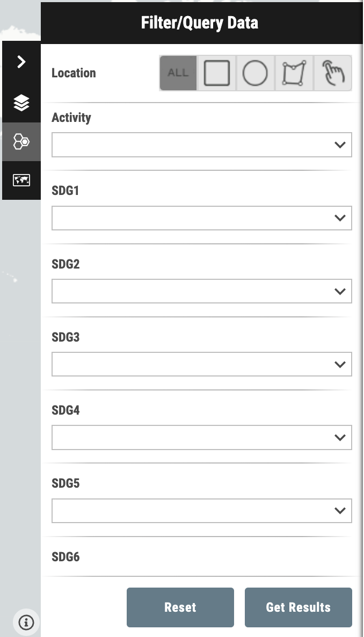The height and width of the screenshot is (637, 364).
Task: Select the circle location draw tool
Action: coord(255,73)
